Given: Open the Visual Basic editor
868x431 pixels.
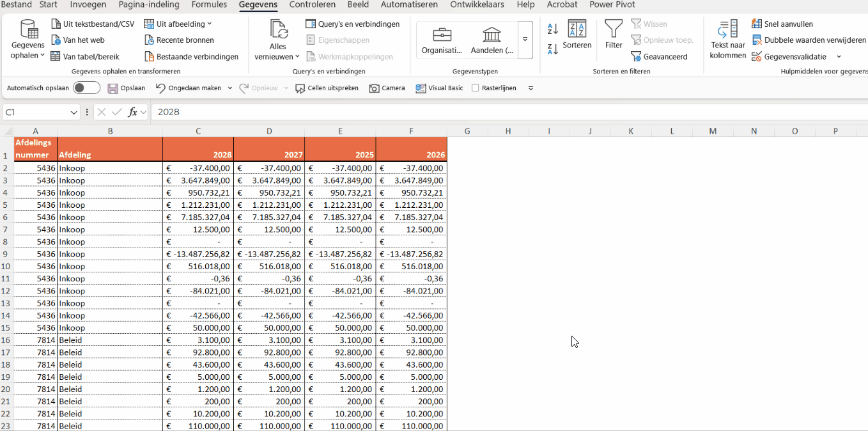Looking at the screenshot, I should click(439, 88).
